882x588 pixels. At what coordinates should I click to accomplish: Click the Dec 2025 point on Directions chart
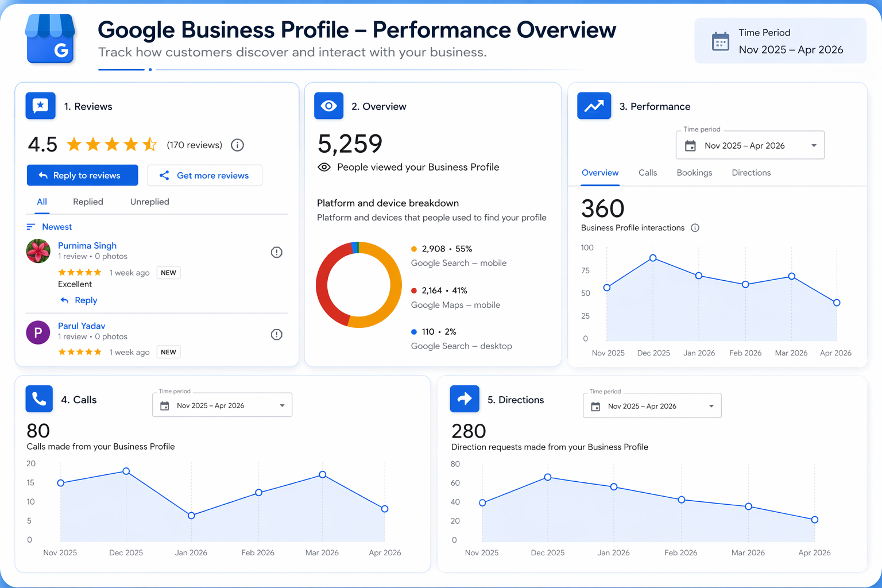pyautogui.click(x=548, y=477)
